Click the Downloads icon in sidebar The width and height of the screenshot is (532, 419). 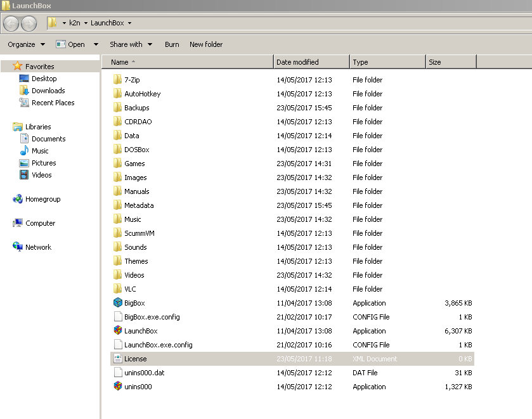pyautogui.click(x=24, y=90)
